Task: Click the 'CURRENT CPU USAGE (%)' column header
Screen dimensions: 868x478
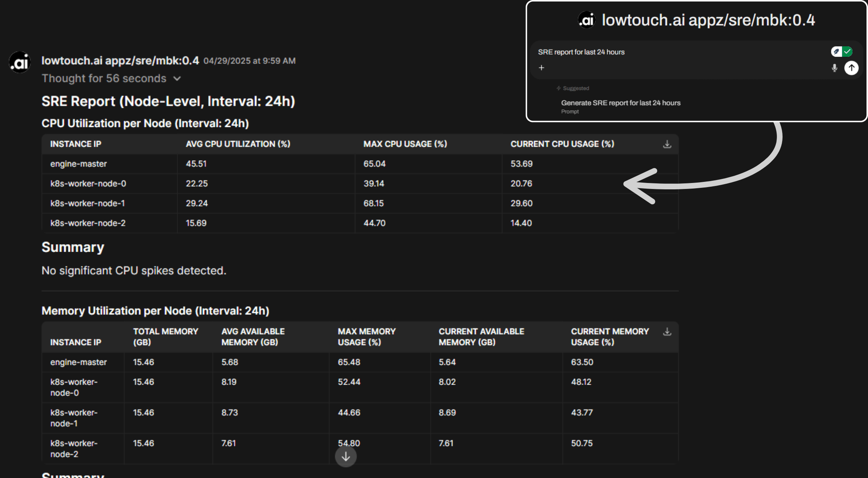Action: 562,144
